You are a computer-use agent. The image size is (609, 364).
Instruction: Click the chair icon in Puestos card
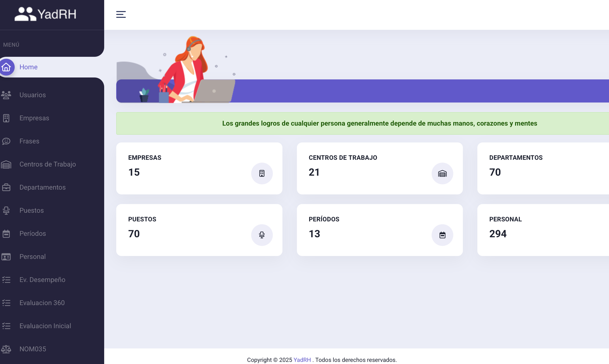point(262,235)
